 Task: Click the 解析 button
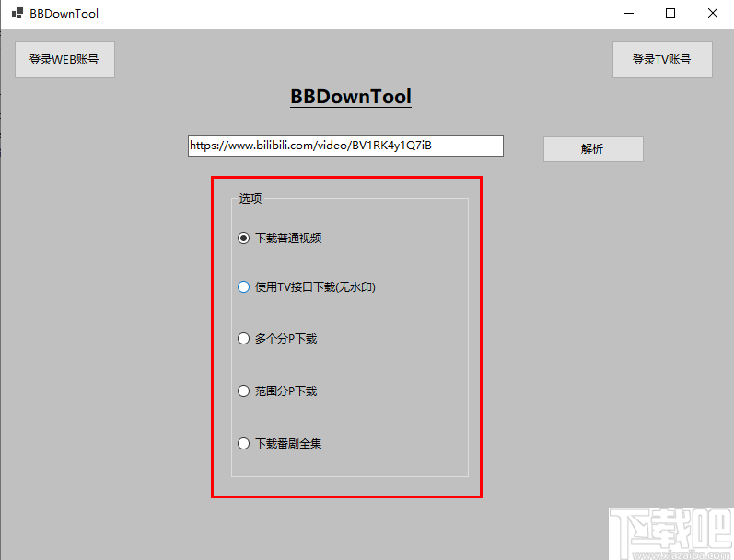[x=593, y=149]
